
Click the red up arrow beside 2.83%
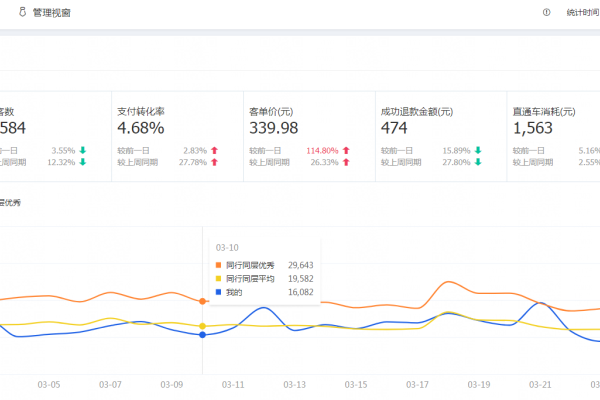pos(214,150)
